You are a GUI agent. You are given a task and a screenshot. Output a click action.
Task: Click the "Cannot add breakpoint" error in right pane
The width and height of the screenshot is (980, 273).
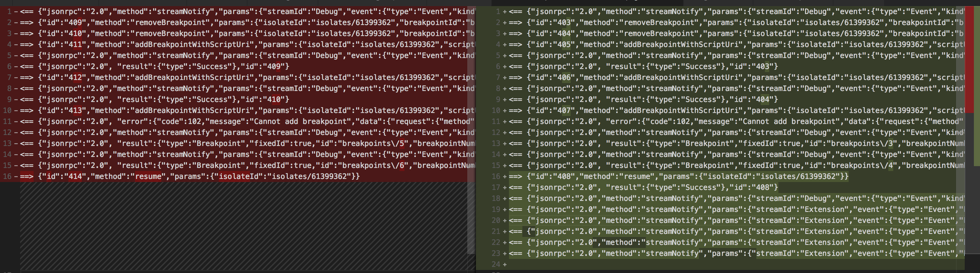(x=737, y=122)
